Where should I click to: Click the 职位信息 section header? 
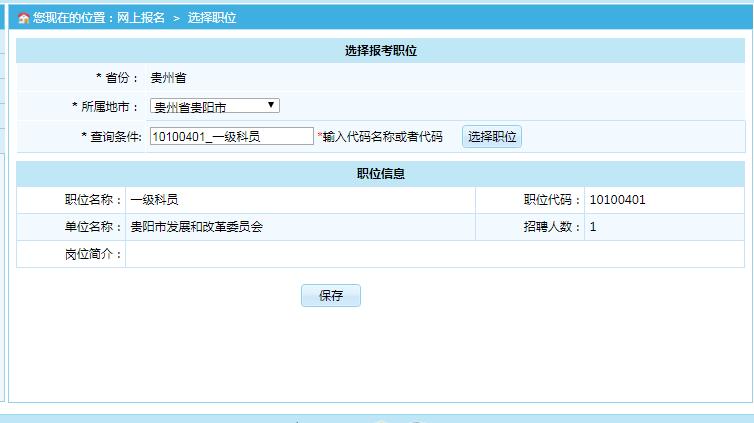[380, 174]
